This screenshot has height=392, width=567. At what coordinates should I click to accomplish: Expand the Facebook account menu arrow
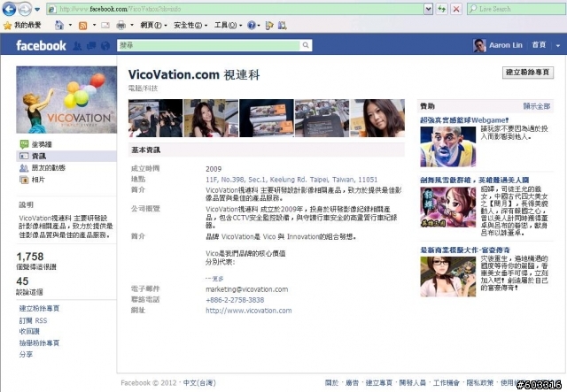(x=558, y=45)
